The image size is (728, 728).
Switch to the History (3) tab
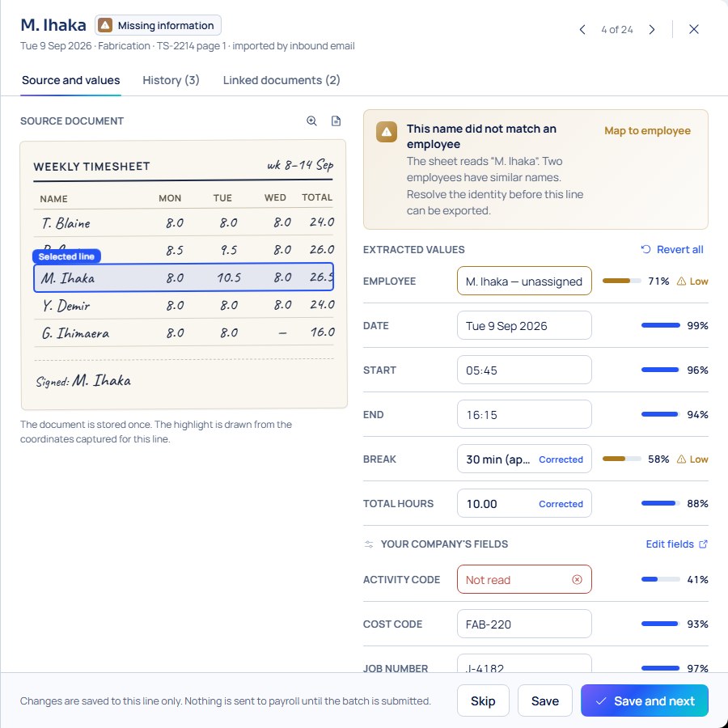click(x=171, y=80)
